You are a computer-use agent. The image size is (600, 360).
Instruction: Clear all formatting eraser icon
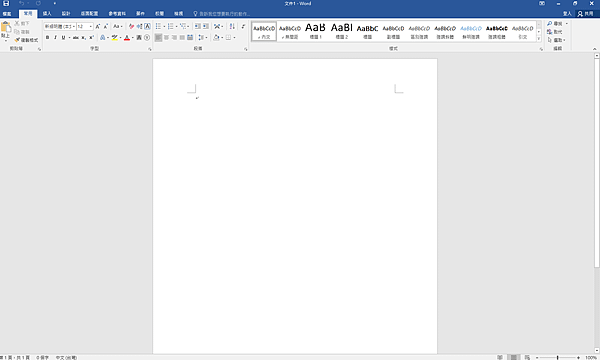pos(131,26)
